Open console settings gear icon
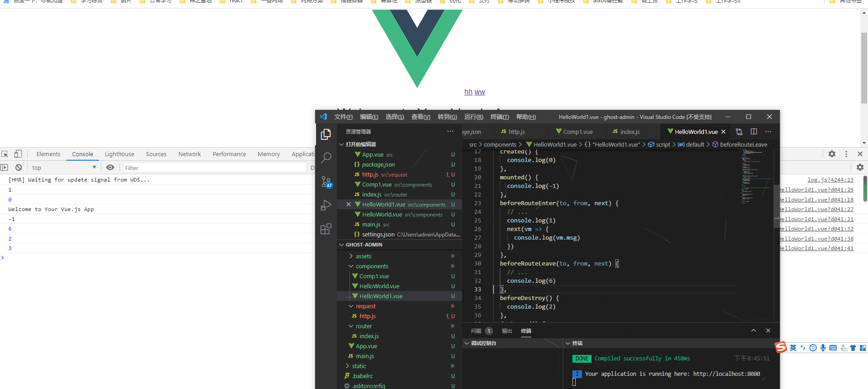868x389 pixels. coord(860,167)
